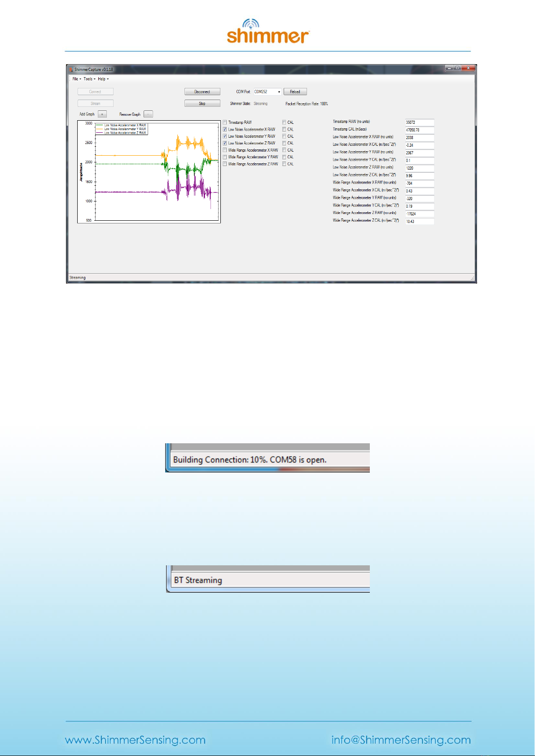Viewport: 535px width, 756px height.
Task: Open the Help menu
Action: coord(103,79)
